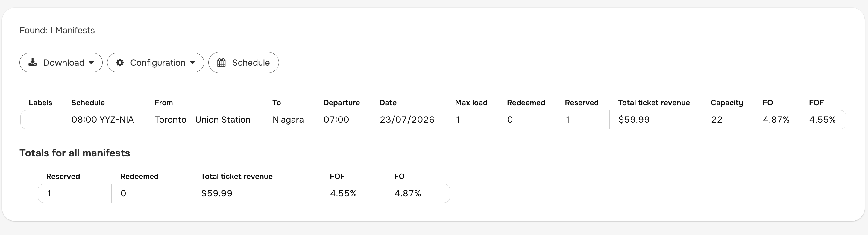Click the Download button label
This screenshot has height=235, width=868.
coord(64,62)
